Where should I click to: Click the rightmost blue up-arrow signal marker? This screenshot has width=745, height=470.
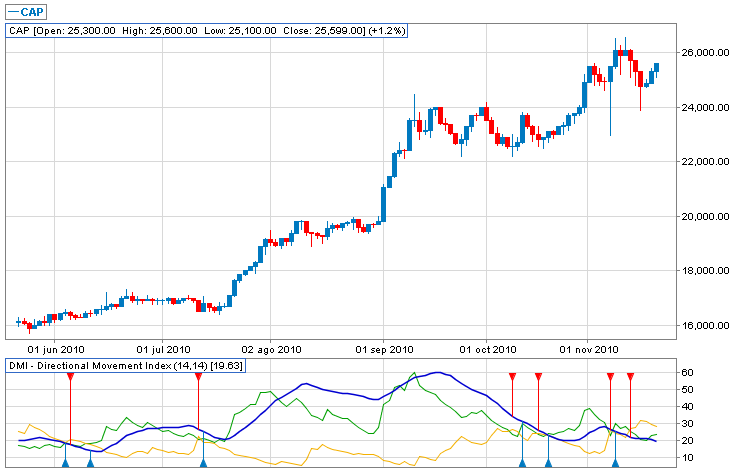pos(616,462)
